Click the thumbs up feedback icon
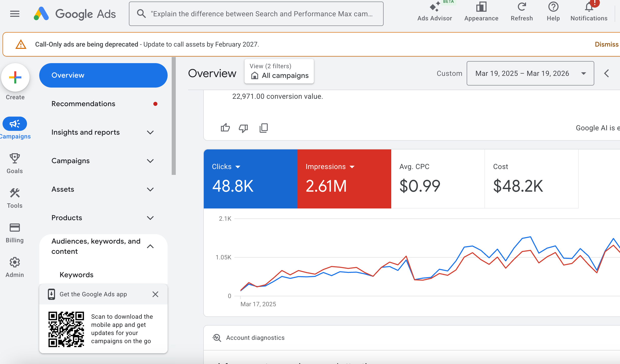This screenshot has width=620, height=364. pos(225,128)
